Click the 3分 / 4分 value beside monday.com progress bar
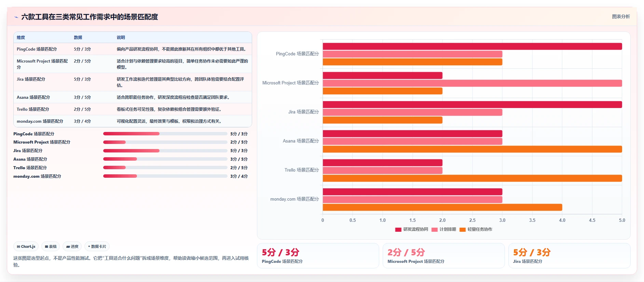The image size is (644, 282). pyautogui.click(x=239, y=176)
